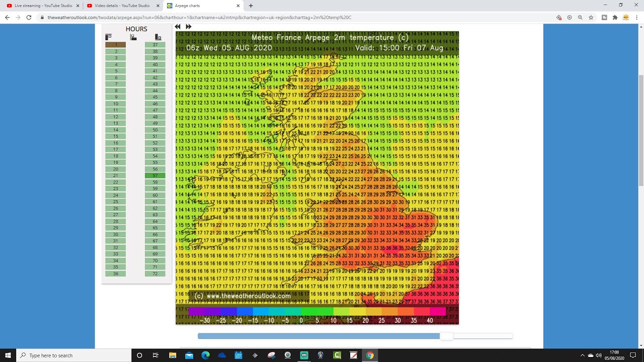
Task: Step chart back with the rewind arrows
Action: (x=178, y=27)
